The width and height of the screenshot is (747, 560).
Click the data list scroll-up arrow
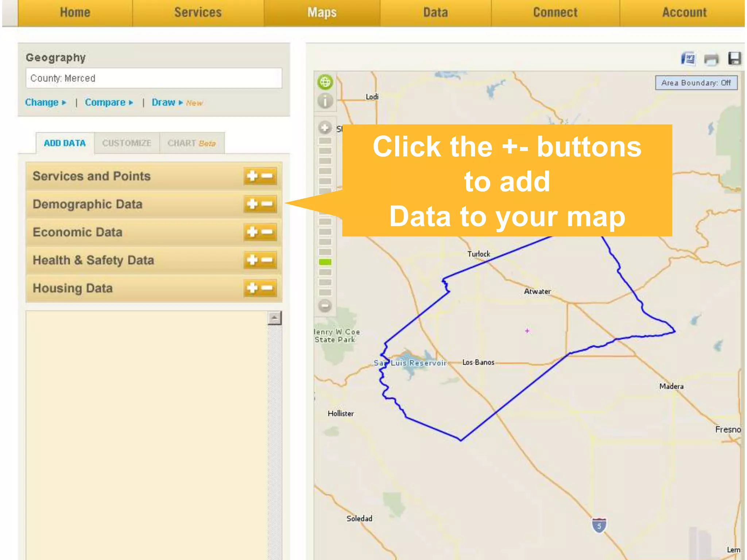274,318
